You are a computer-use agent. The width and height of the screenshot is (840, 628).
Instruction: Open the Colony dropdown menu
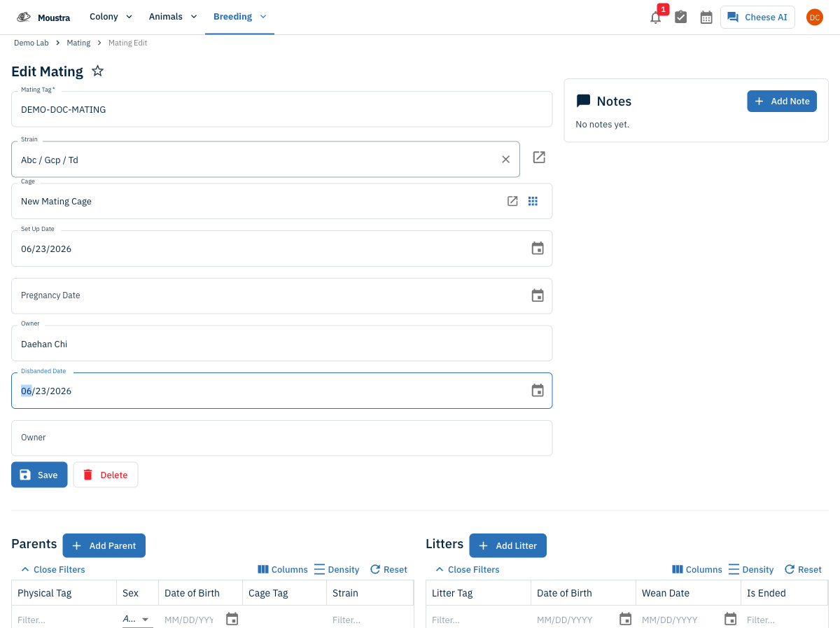coord(111,17)
